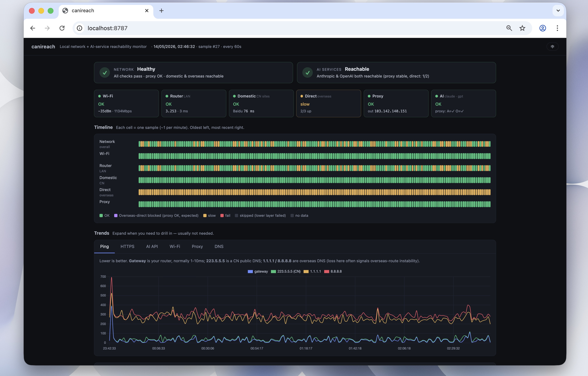Switch to the DNS trends tab
The image size is (588, 376).
point(219,247)
